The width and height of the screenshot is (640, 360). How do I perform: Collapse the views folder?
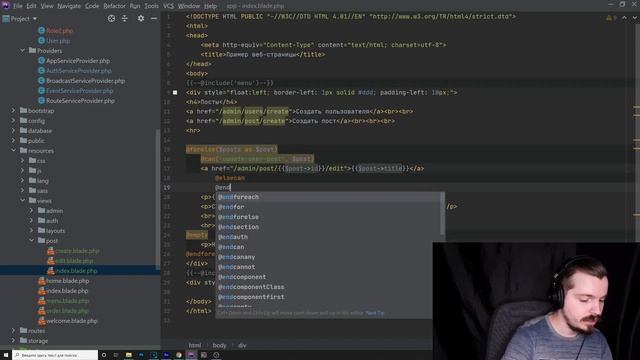click(22, 201)
